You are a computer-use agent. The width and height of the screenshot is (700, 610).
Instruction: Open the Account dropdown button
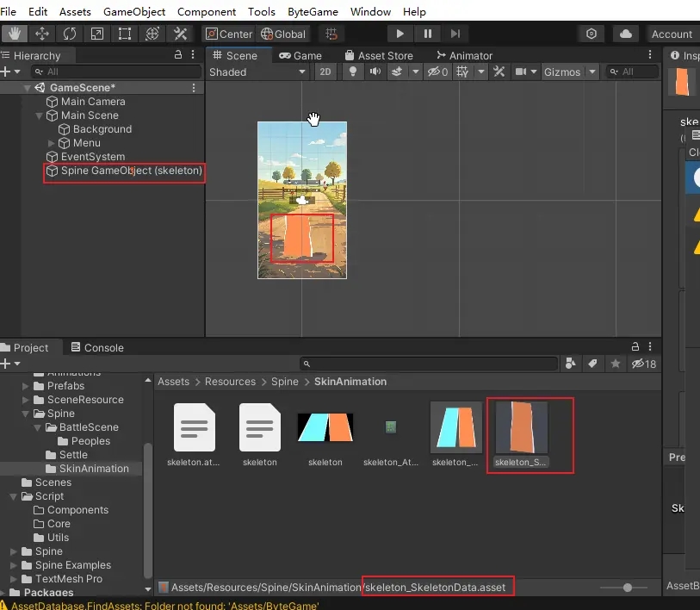(x=672, y=34)
